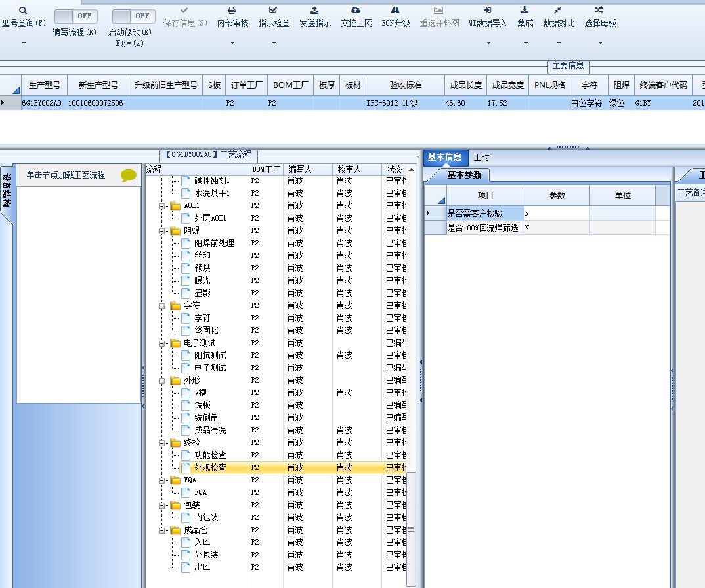Open the 集成 dropdown arrow
The width and height of the screenshot is (705, 588).
tap(526, 43)
